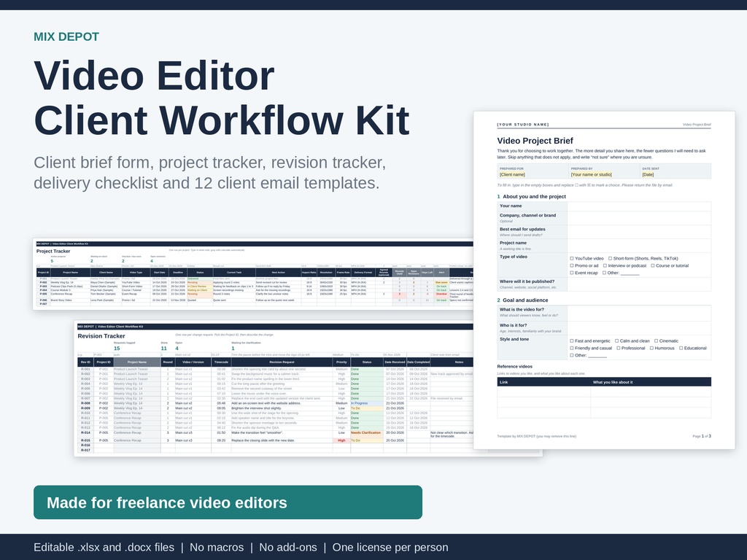Click the Best email for updates field
747x560 pixels.
tap(639, 232)
